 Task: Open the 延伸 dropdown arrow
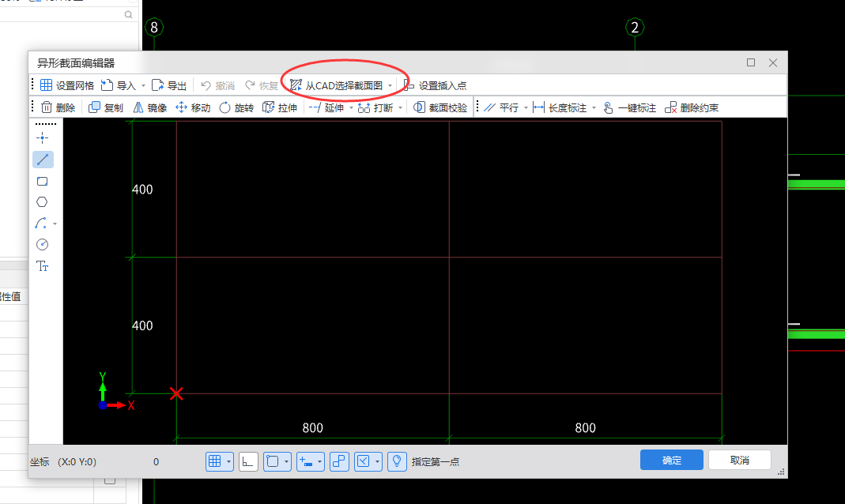coord(352,107)
